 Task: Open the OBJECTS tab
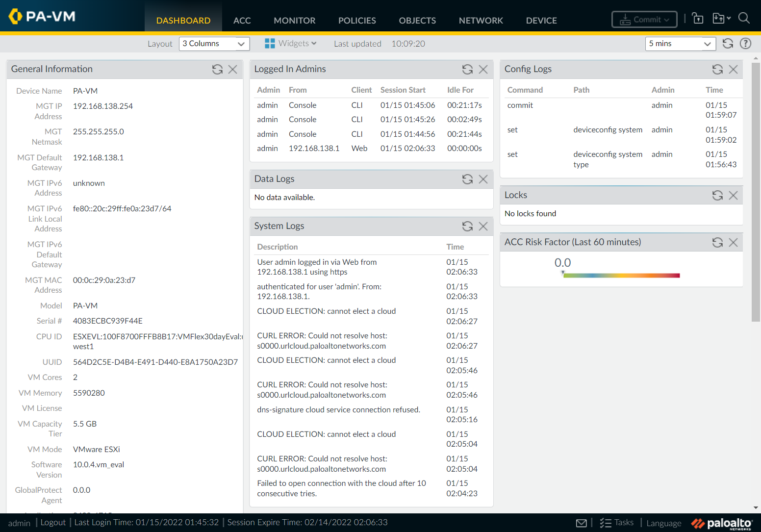point(417,21)
